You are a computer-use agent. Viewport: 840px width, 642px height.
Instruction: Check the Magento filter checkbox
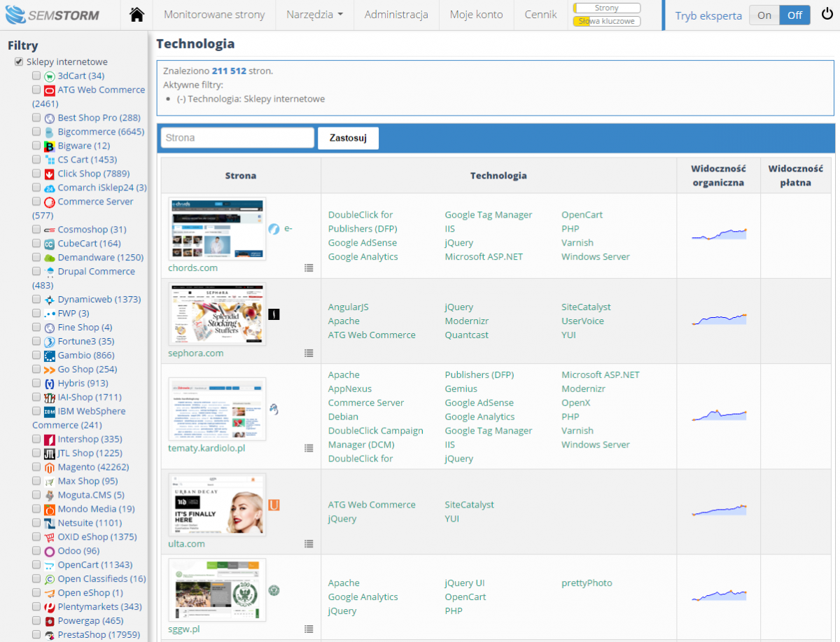pos(36,467)
